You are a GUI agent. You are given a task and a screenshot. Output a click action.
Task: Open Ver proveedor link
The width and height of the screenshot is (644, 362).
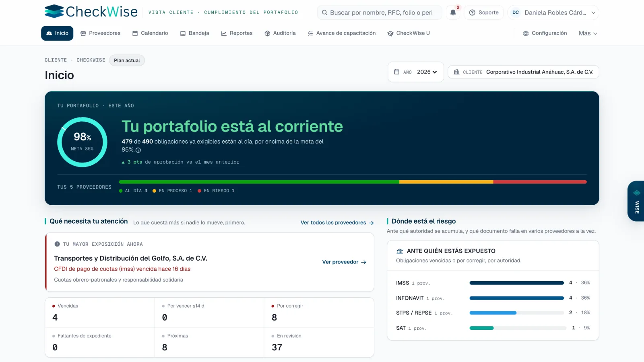(x=344, y=262)
